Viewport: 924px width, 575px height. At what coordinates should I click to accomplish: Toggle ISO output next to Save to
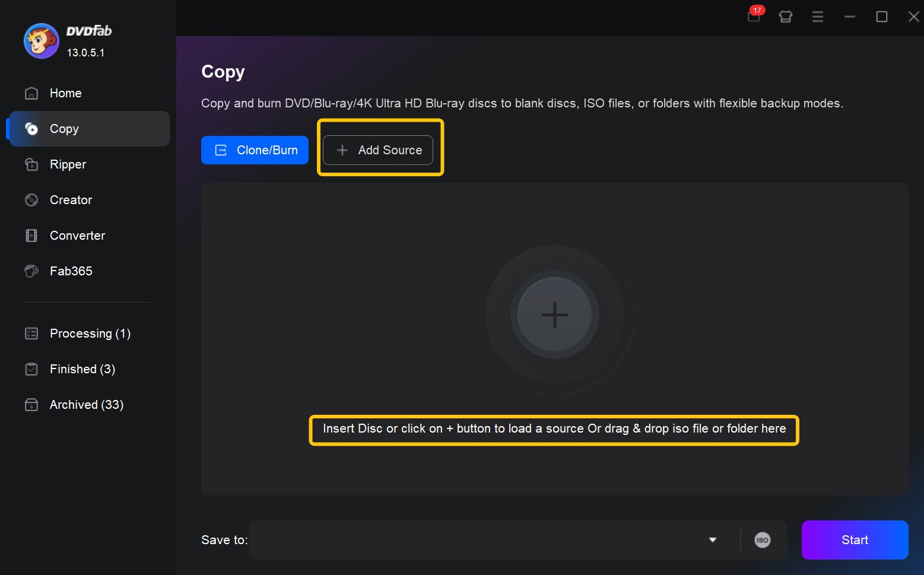[762, 540]
